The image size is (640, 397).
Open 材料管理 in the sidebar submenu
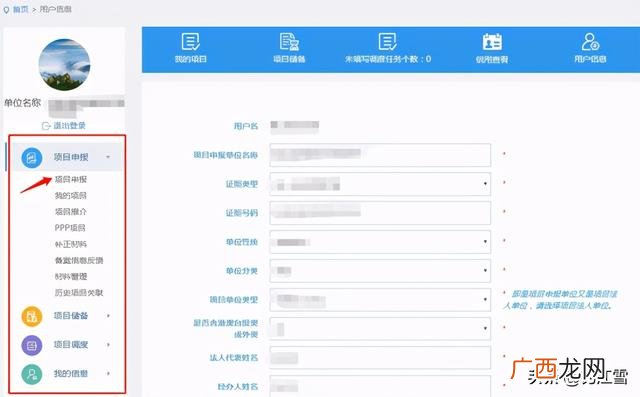click(71, 277)
